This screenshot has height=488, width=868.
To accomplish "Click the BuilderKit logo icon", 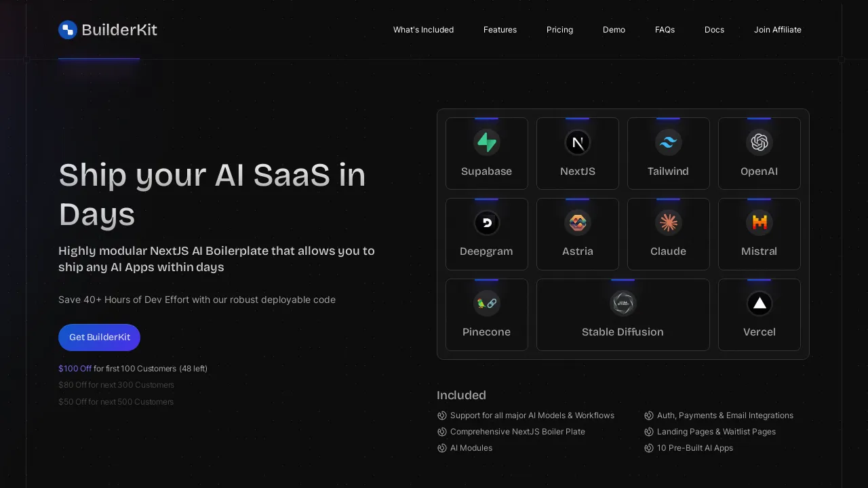I will (68, 30).
